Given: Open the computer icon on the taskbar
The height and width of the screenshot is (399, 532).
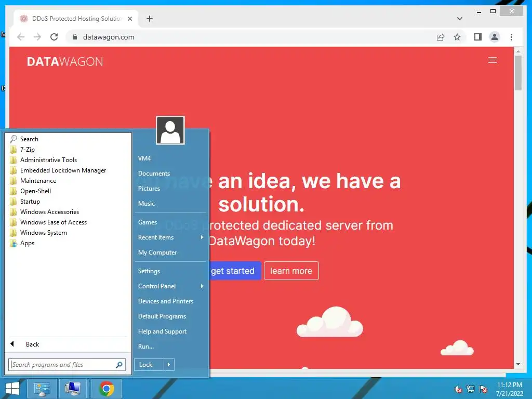Looking at the screenshot, I should [73, 389].
